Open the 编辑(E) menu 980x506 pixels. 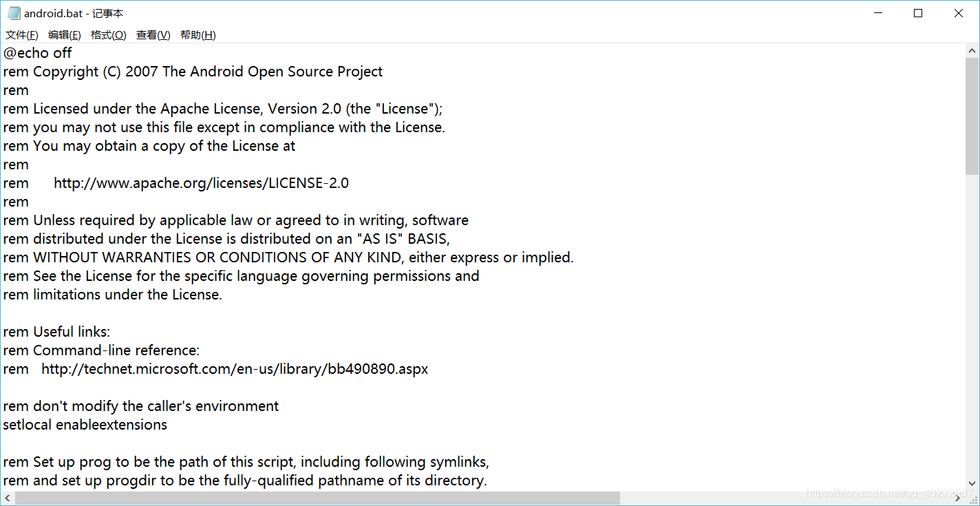click(x=65, y=35)
